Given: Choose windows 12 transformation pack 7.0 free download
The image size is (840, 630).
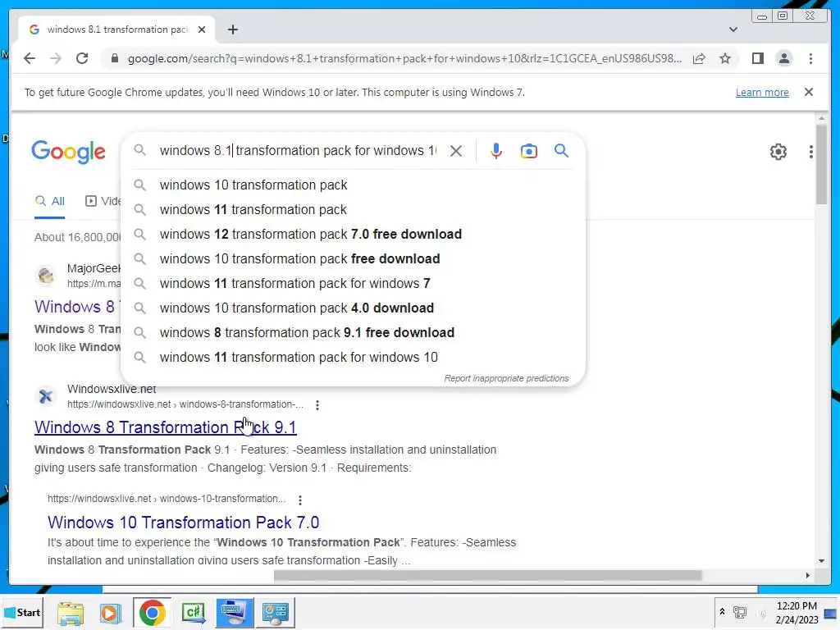Looking at the screenshot, I should coord(353,234).
